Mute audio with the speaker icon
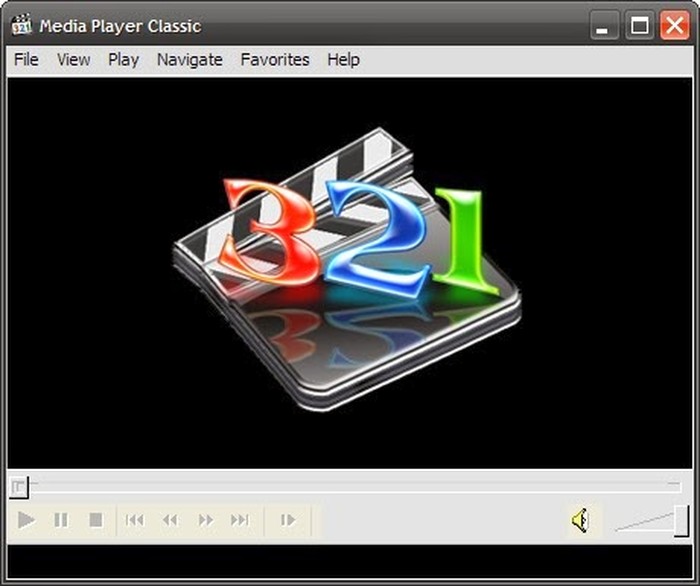The image size is (700, 586). coord(580,520)
